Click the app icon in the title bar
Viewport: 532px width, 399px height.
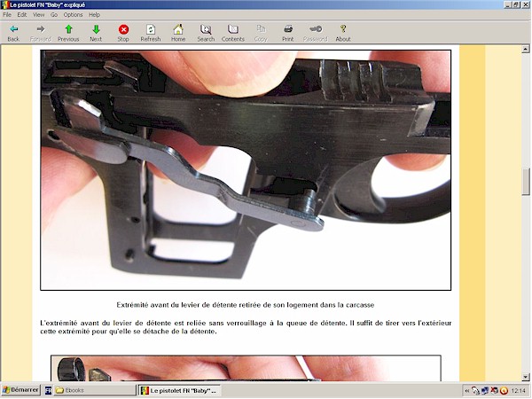pos(4,4)
